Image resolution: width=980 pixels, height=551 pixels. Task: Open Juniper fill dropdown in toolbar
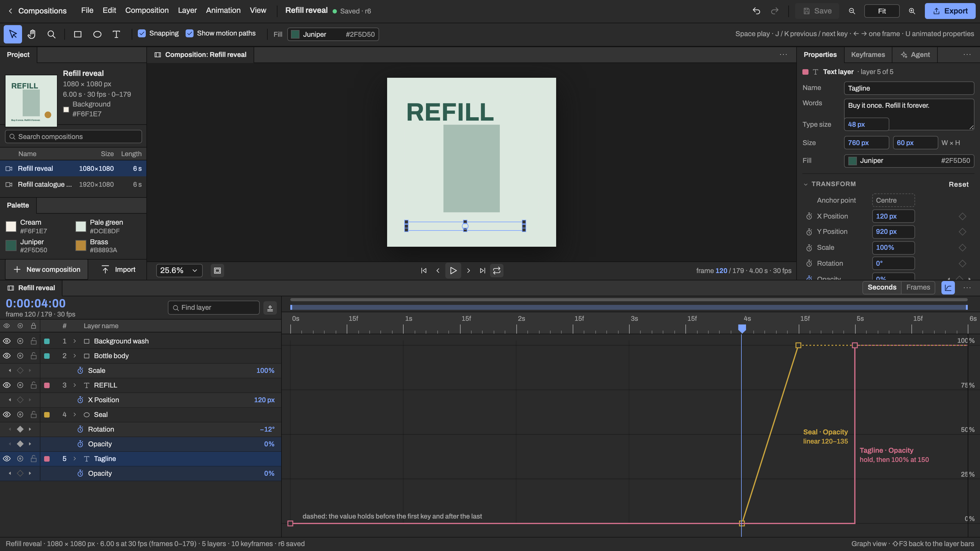(333, 34)
